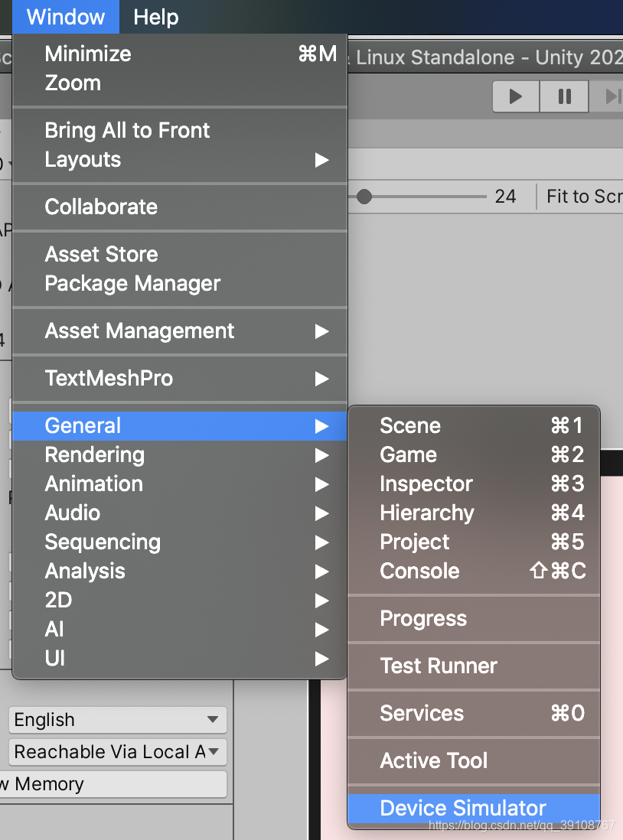Click the Fit to Screen button

tap(583, 197)
